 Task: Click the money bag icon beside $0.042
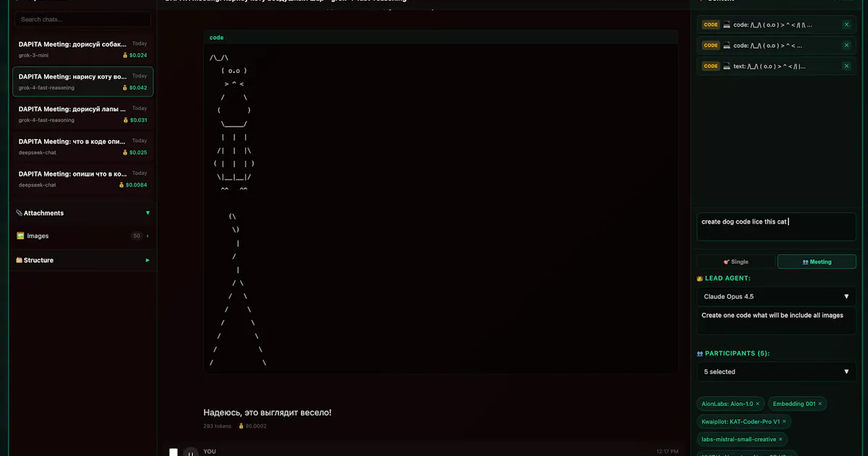click(x=125, y=88)
